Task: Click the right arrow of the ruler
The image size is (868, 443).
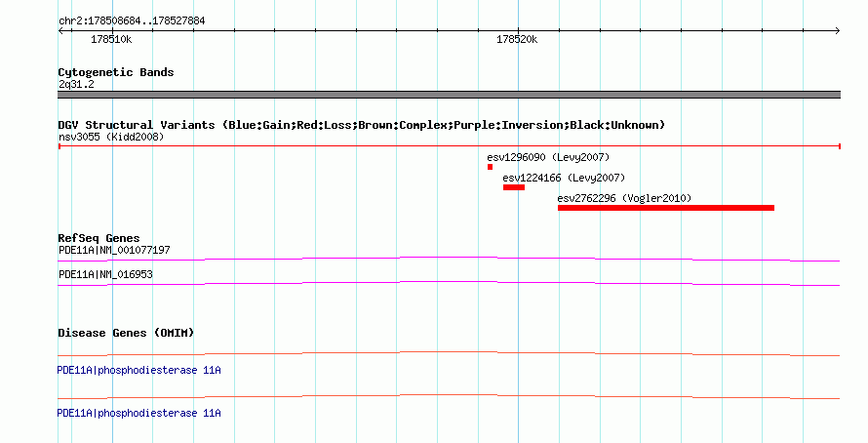Action: 837,31
